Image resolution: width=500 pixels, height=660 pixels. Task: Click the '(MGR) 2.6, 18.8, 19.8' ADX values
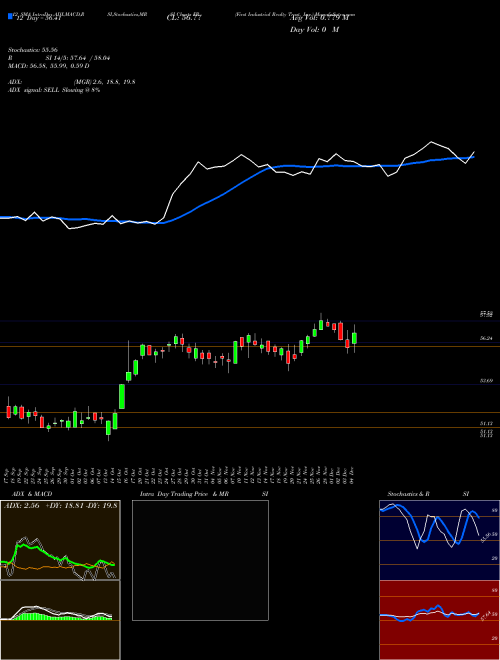pyautogui.click(x=104, y=82)
